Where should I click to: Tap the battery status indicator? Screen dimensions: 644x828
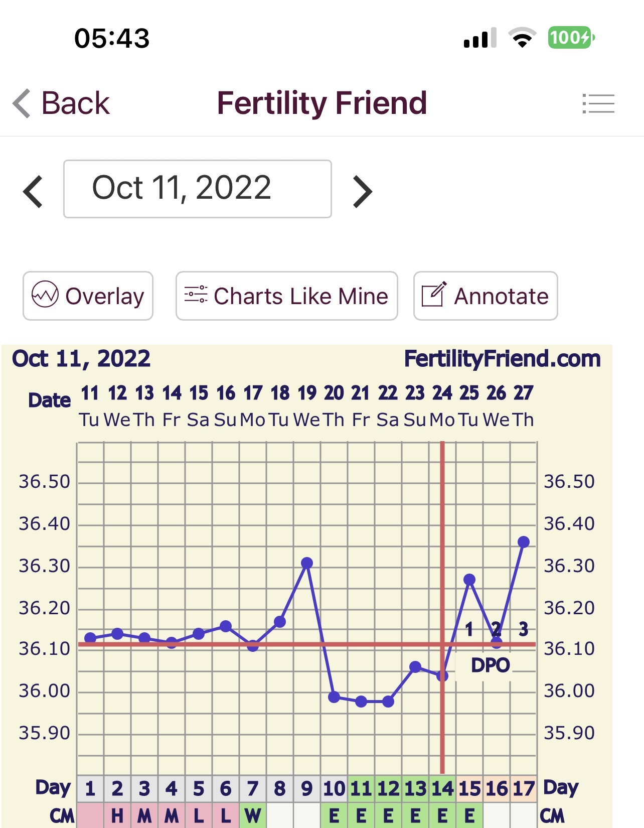(571, 38)
